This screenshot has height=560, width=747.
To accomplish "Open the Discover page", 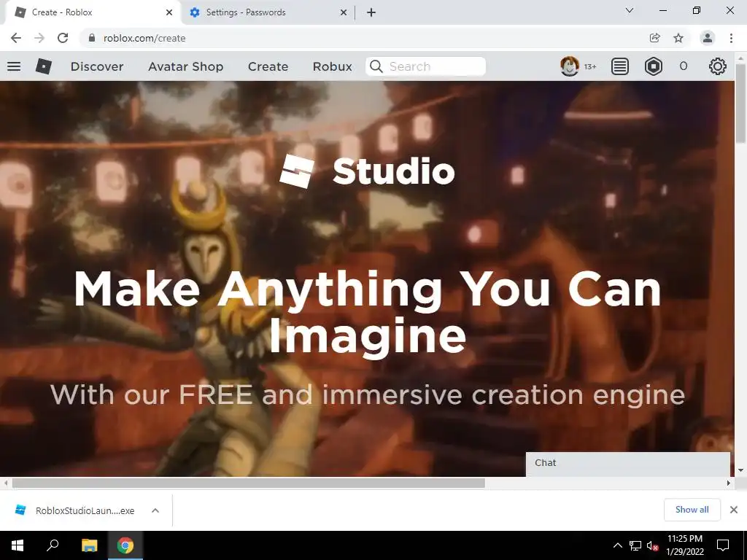I will click(x=97, y=66).
